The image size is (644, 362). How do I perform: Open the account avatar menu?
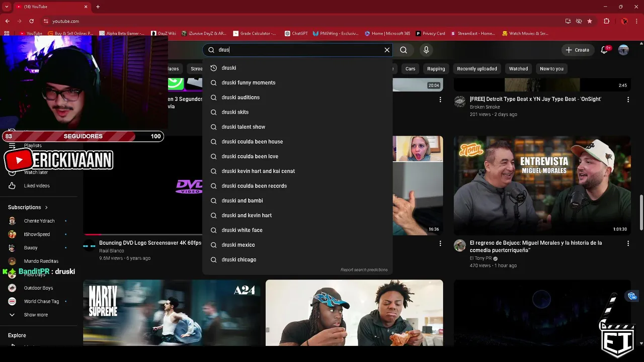623,50
